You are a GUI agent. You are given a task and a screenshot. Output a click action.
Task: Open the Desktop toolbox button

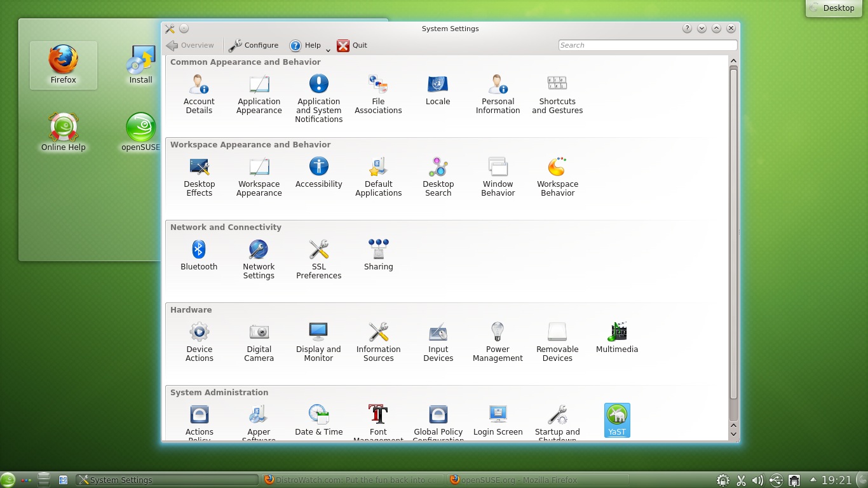pyautogui.click(x=832, y=8)
